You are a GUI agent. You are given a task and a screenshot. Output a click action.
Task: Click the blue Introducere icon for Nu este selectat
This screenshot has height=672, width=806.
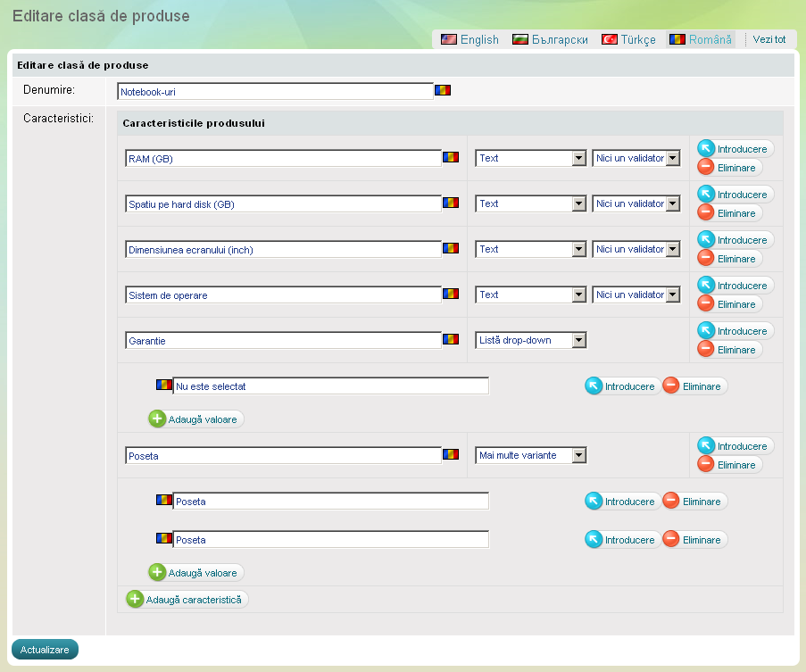594,386
